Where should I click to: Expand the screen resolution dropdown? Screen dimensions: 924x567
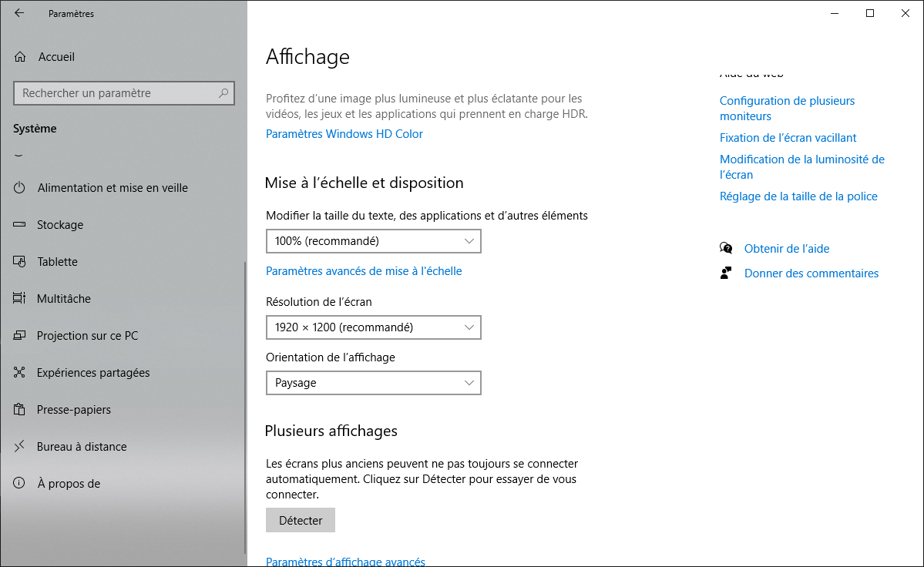pyautogui.click(x=373, y=327)
